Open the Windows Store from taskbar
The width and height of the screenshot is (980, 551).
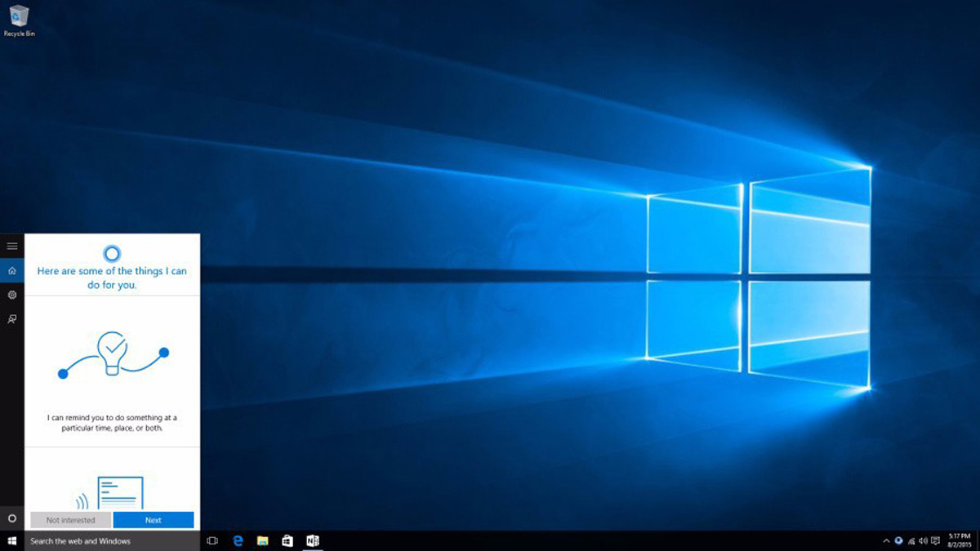coord(287,541)
